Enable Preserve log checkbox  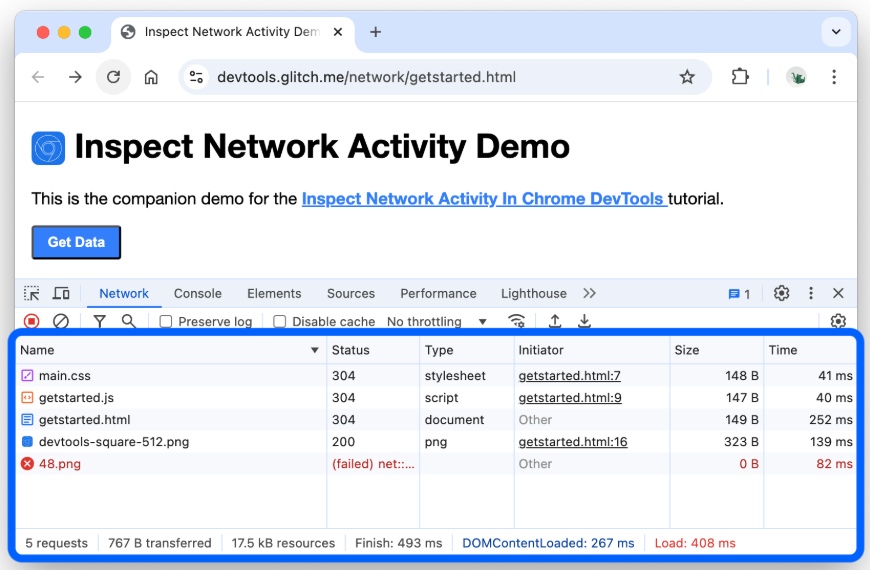pyautogui.click(x=166, y=321)
